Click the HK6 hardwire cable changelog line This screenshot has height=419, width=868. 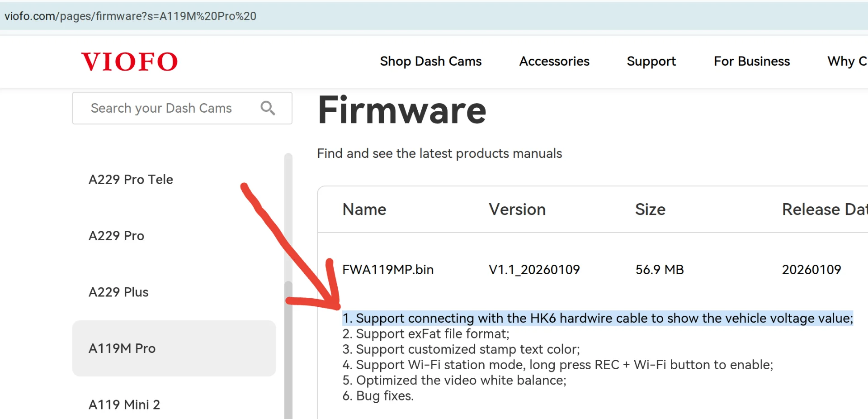598,318
